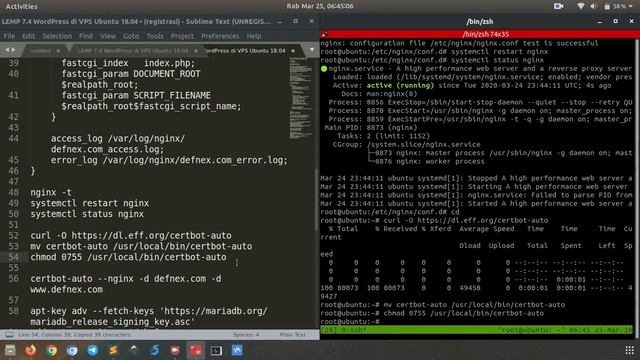This screenshot has width=640, height=360.
Task: Open the Selection menu
Action: point(57,36)
